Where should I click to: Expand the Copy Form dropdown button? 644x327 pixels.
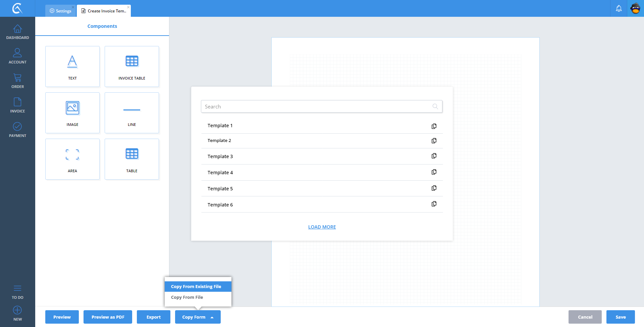pos(198,317)
